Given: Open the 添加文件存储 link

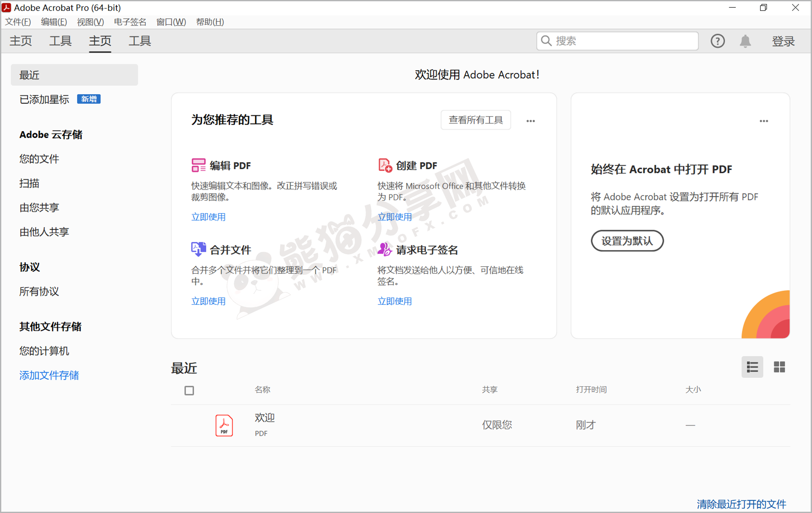Looking at the screenshot, I should pyautogui.click(x=49, y=375).
